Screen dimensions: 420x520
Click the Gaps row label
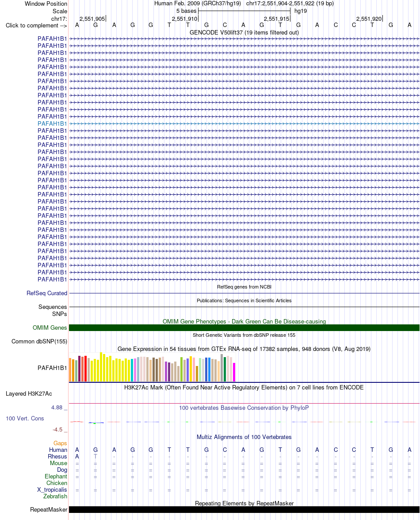pos(60,443)
